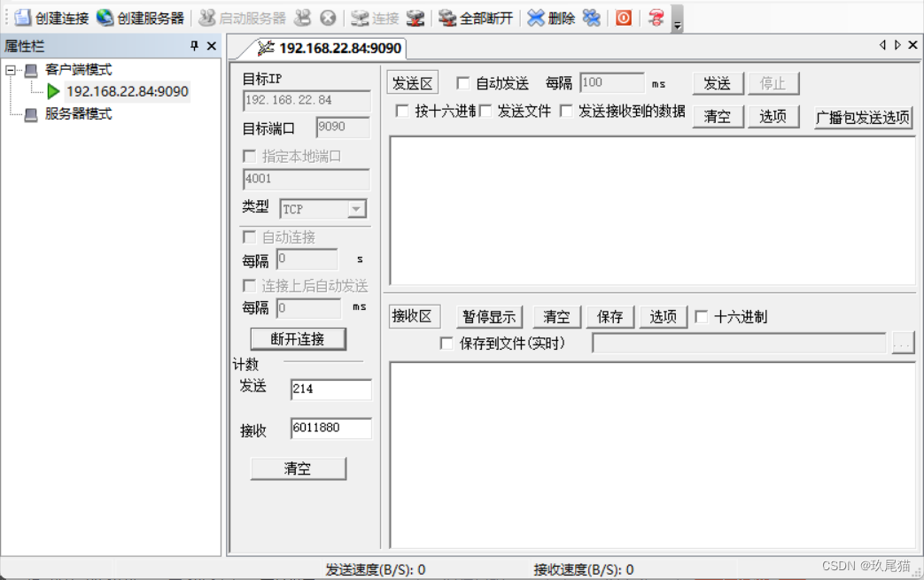The width and height of the screenshot is (924, 580).
Task: Select 服务器模式 in the tree
Action: click(x=78, y=113)
